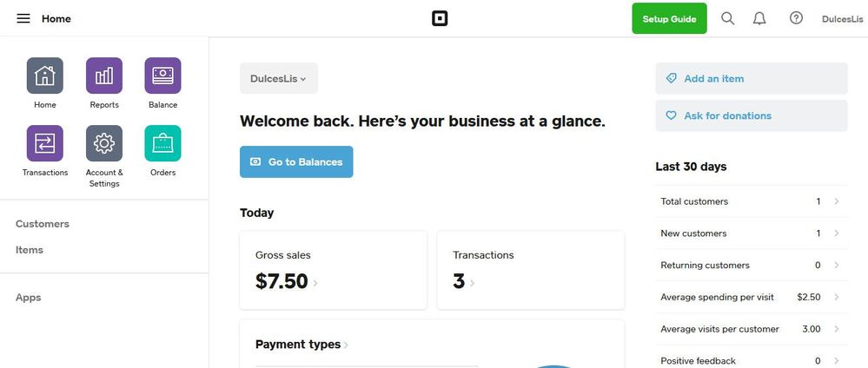Select the Reports icon tile
This screenshot has width=868, height=368.
tap(104, 76)
